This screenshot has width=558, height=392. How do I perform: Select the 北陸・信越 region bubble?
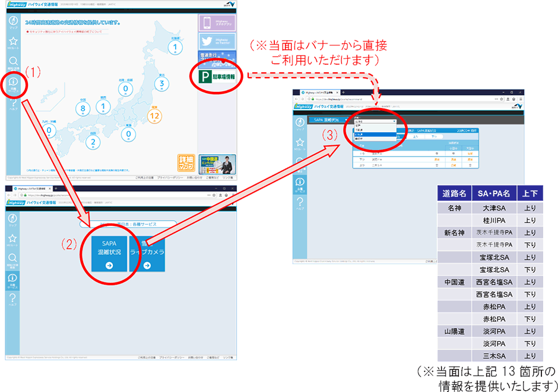[125, 89]
